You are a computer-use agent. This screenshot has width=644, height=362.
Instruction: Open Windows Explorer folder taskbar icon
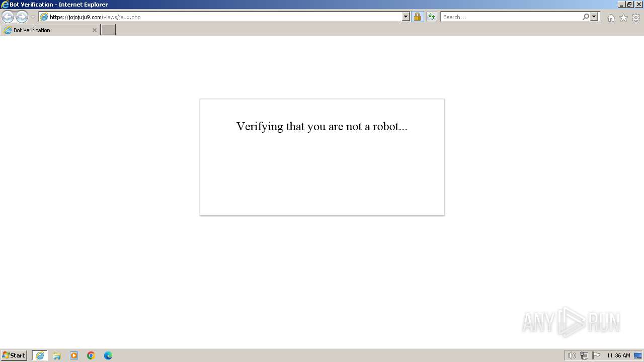[x=57, y=355]
